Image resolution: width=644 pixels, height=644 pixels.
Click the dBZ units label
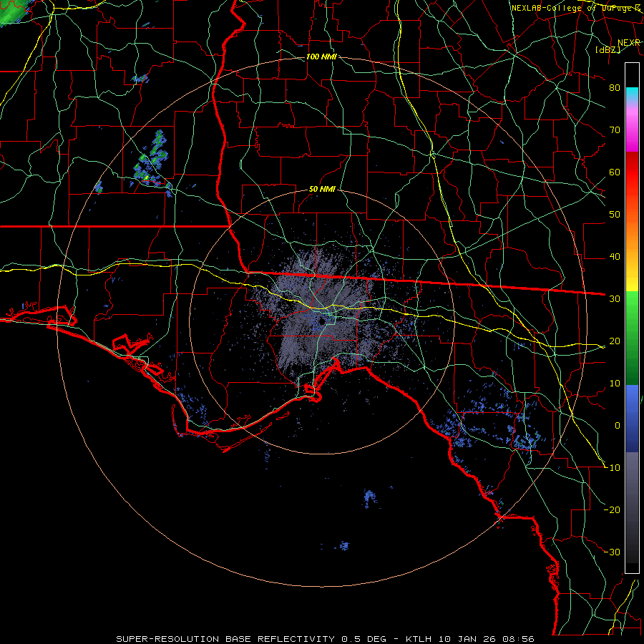click(608, 50)
